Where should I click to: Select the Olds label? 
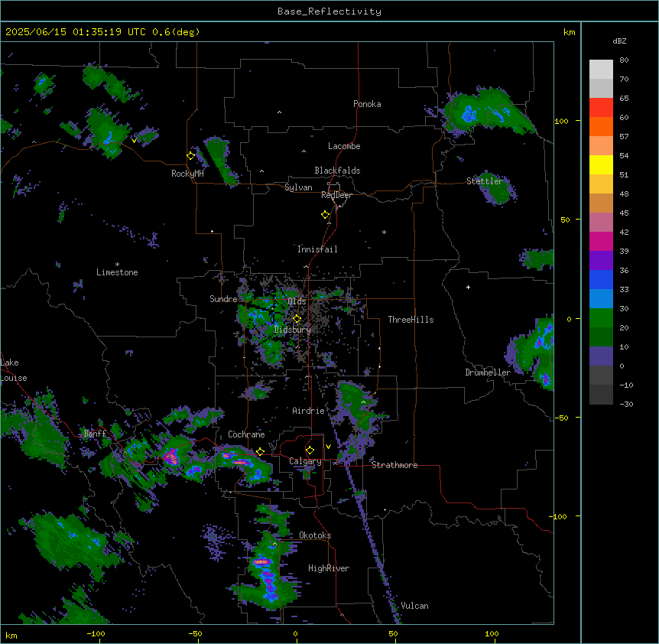point(297,301)
